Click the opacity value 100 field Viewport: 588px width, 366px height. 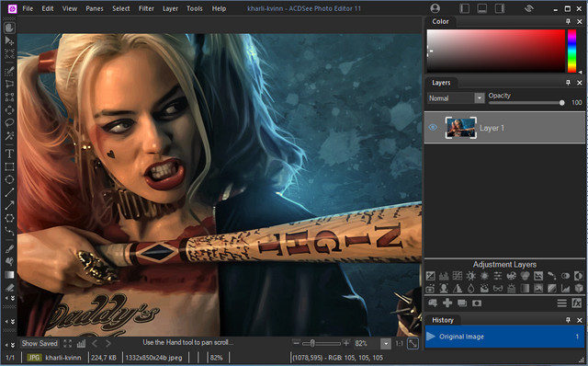tap(577, 102)
